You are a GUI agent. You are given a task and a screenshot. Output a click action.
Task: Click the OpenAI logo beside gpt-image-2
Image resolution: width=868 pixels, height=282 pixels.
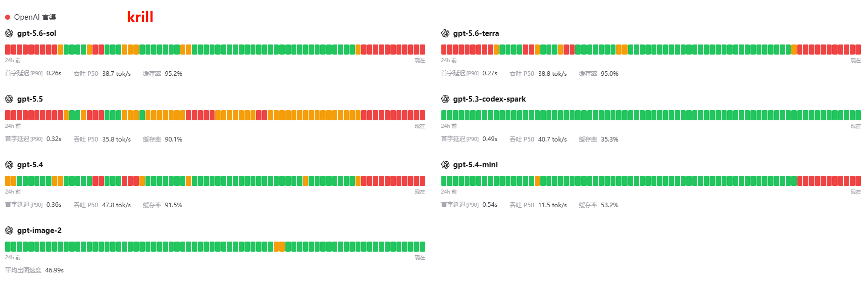coord(9,230)
